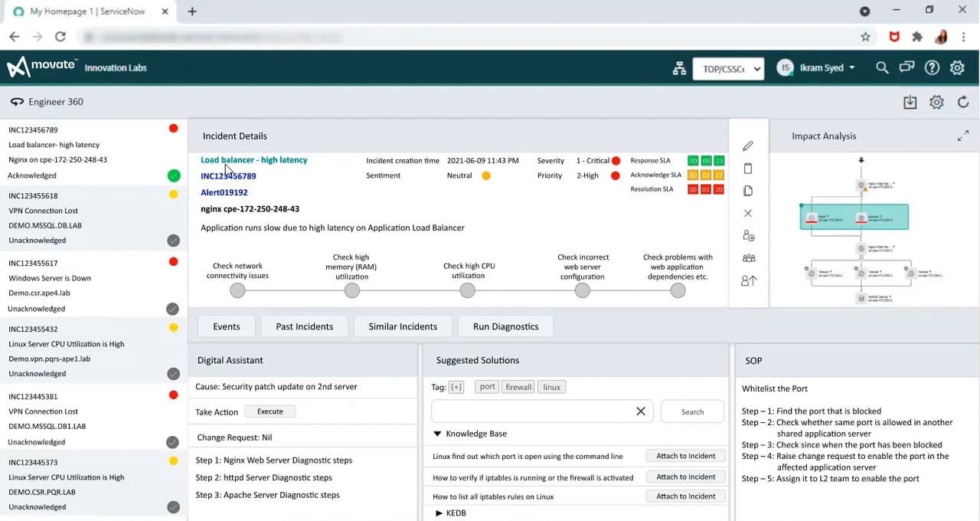Click the pencil edit icon in incident toolbar
The height and width of the screenshot is (521, 980).
pos(748,146)
